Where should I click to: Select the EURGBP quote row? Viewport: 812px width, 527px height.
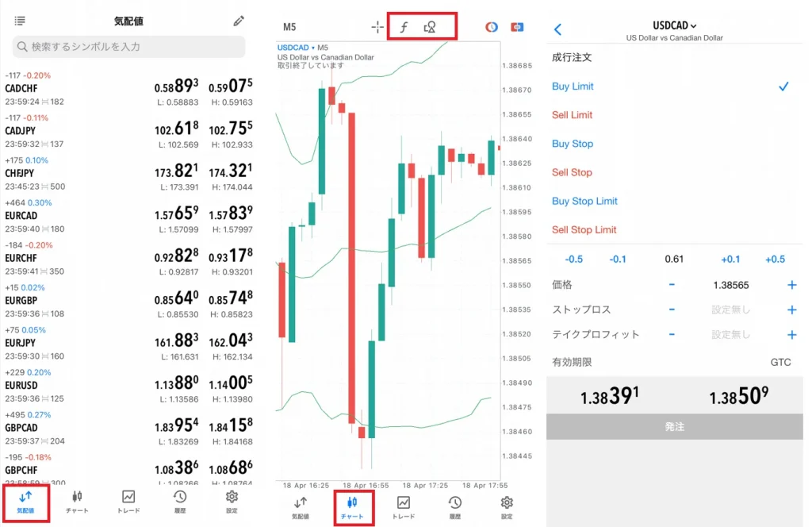click(x=129, y=301)
